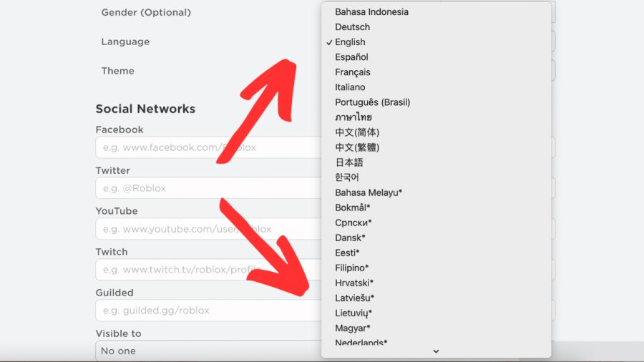Select Magyar* language option
The width and height of the screenshot is (644, 362).
[352, 328]
